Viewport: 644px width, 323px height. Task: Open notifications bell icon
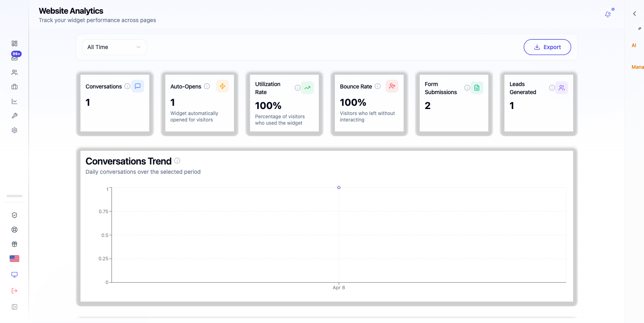point(608,14)
